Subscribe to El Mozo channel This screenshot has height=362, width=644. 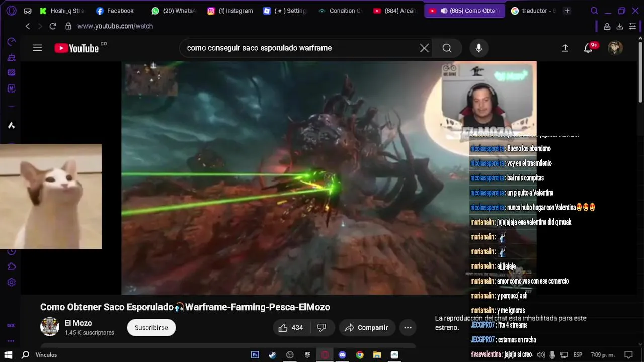tap(151, 328)
